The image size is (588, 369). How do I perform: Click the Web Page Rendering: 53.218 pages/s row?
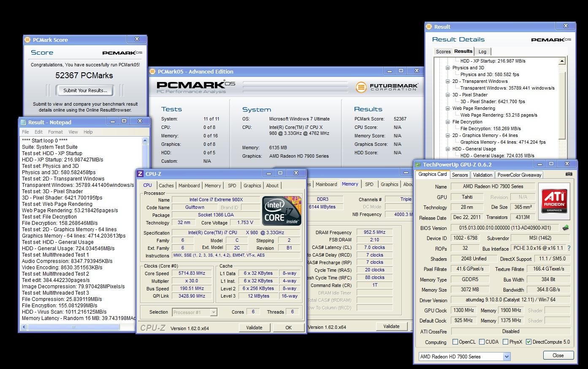pyautogui.click(x=499, y=115)
